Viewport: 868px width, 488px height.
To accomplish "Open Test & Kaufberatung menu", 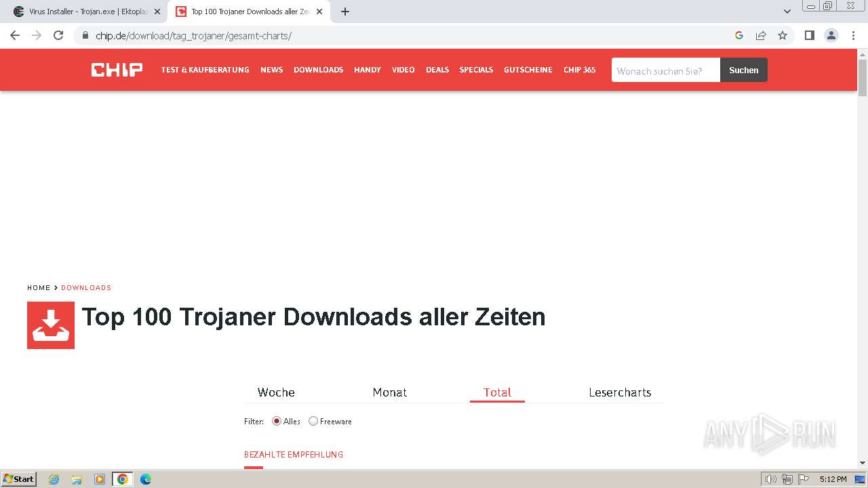I will pos(205,70).
